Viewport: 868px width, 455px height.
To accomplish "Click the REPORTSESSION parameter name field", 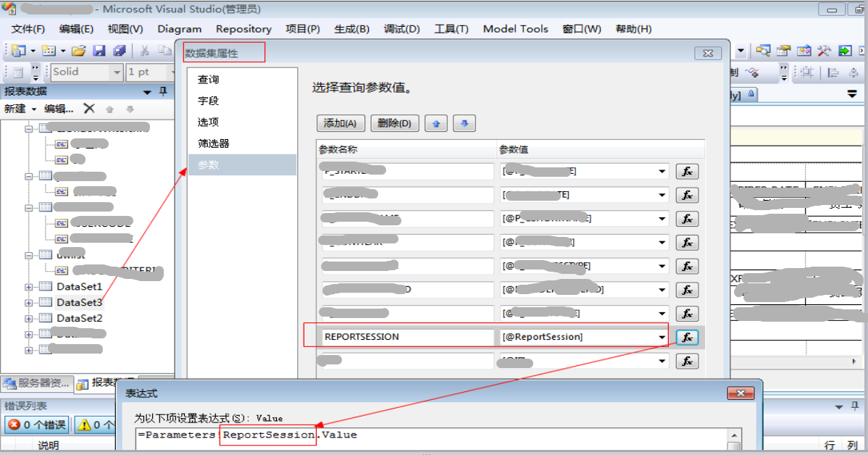I will tap(407, 337).
